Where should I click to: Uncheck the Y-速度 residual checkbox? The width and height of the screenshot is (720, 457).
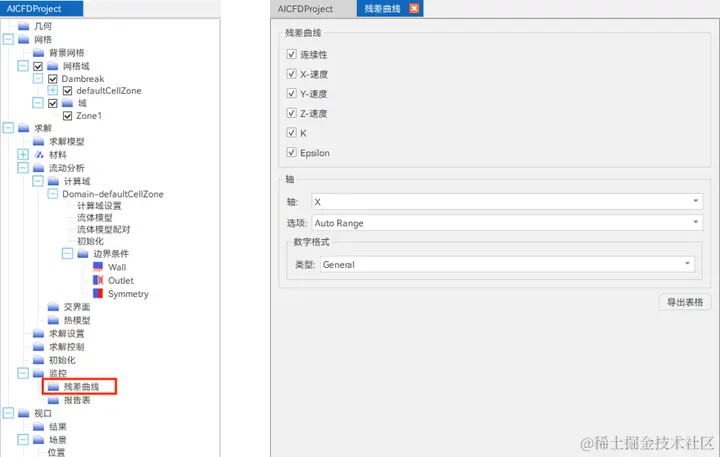tap(291, 93)
